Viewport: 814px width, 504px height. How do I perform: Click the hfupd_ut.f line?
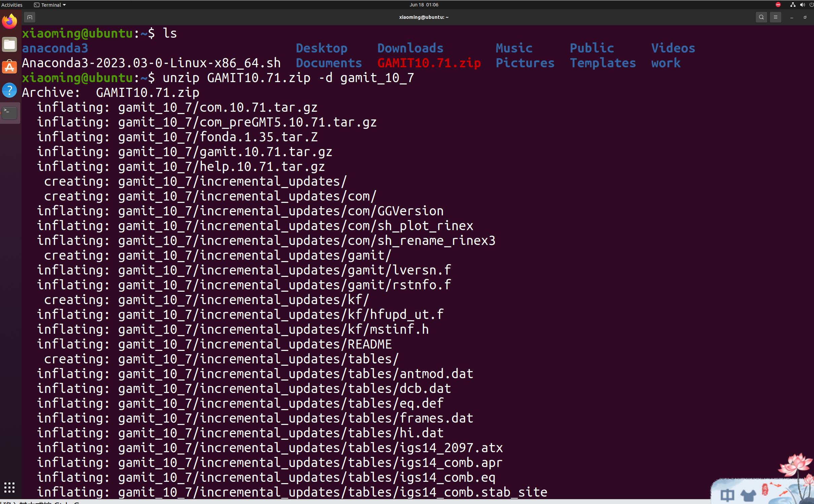[240, 315]
